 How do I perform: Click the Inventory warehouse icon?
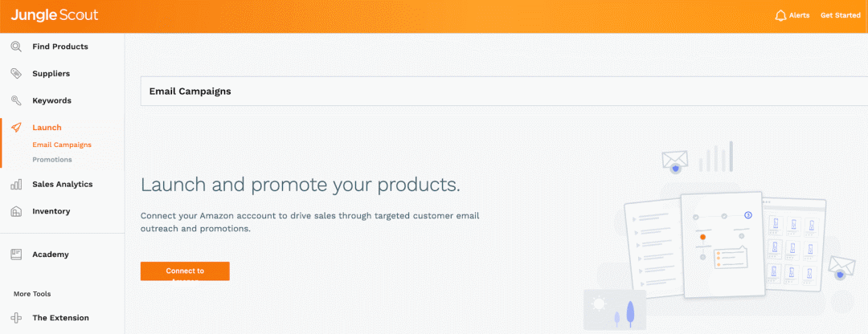[16, 212]
